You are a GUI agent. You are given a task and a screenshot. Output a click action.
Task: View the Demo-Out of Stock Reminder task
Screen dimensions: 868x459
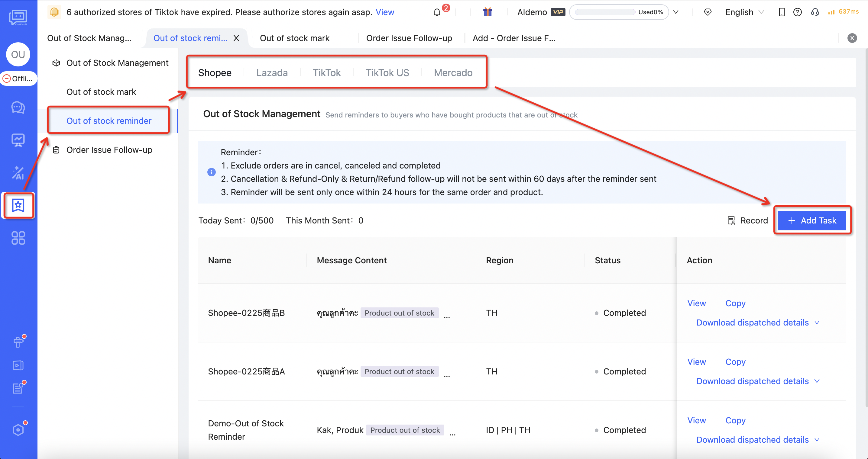(697, 420)
